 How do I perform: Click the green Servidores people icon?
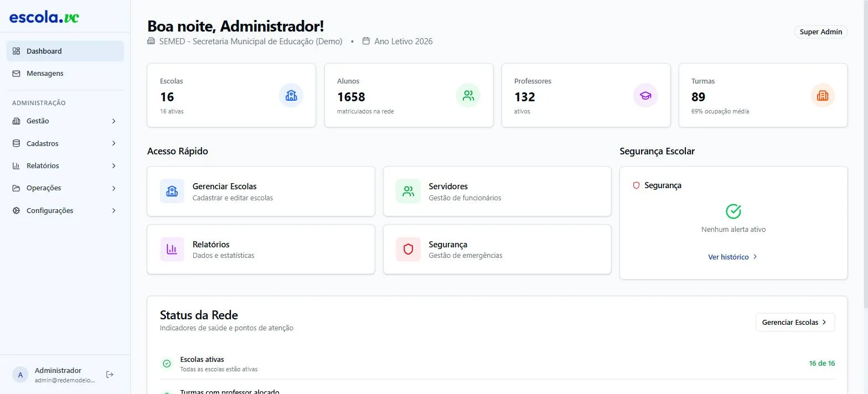408,191
